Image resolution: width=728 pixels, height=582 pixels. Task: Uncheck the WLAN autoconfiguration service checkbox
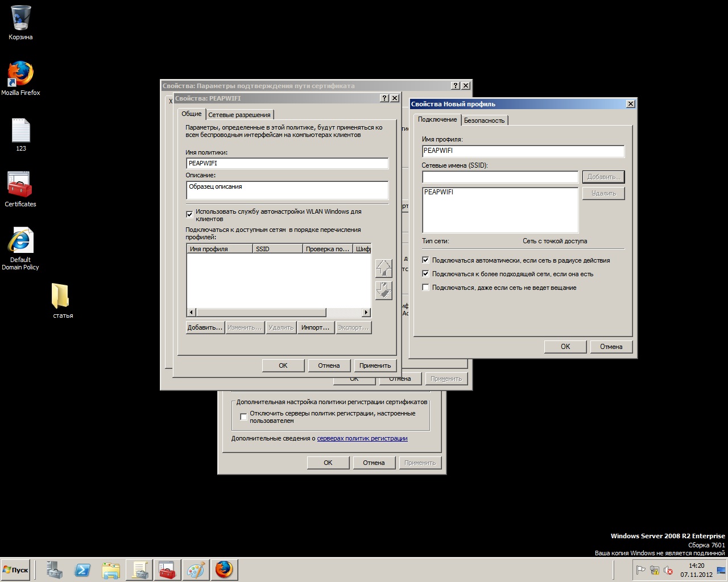[189, 214]
